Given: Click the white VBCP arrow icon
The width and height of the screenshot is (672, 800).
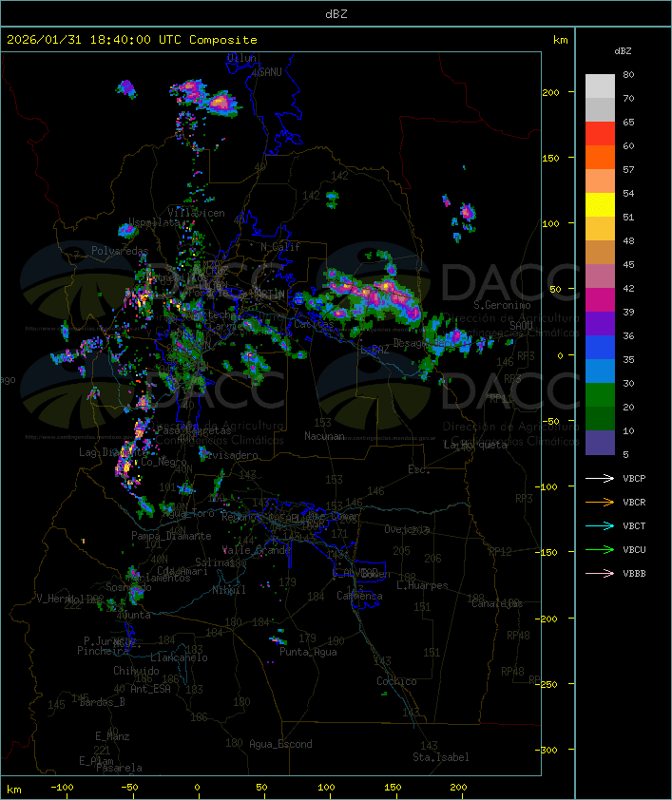Looking at the screenshot, I should pos(600,478).
